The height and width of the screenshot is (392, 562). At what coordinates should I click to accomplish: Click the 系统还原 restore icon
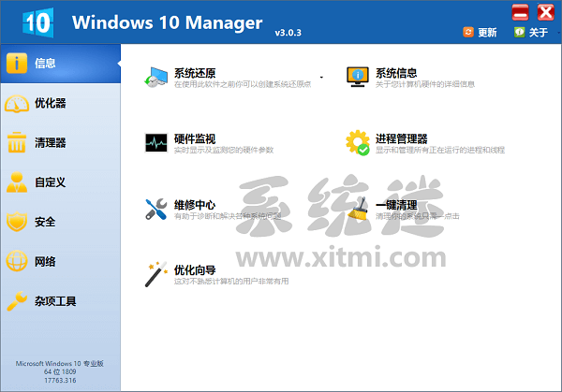point(155,78)
